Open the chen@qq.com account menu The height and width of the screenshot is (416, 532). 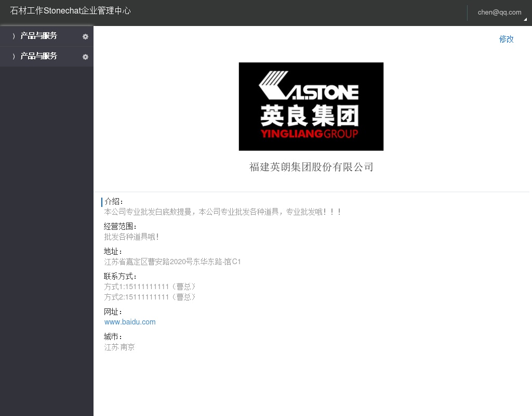[499, 12]
